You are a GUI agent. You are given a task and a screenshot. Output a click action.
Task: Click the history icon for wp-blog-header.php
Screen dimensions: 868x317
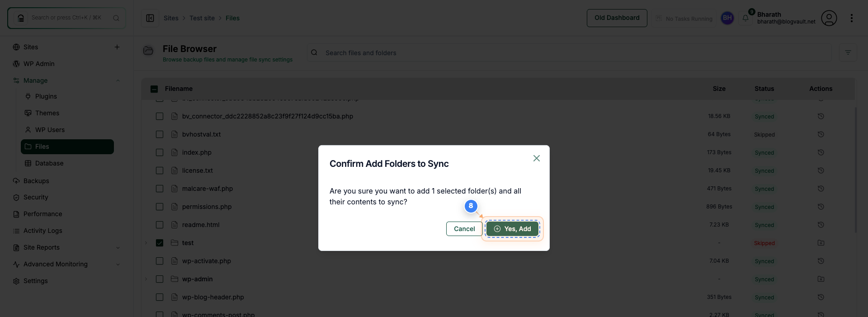click(x=821, y=297)
